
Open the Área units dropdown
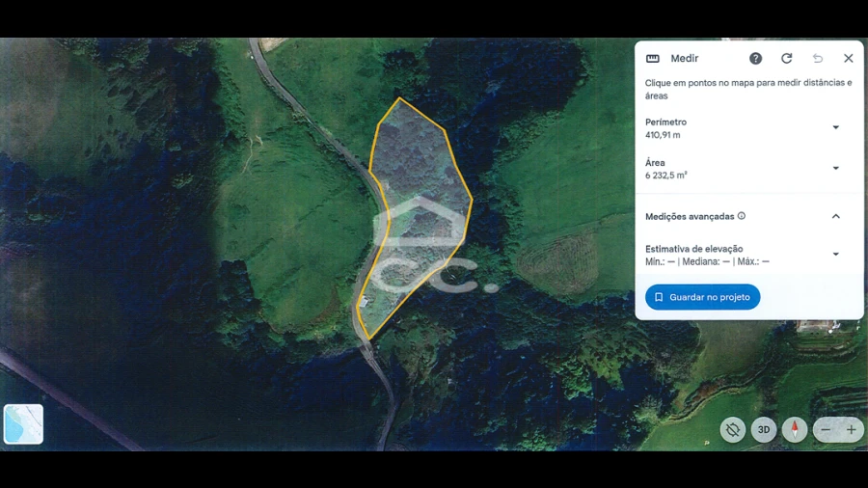(x=836, y=168)
